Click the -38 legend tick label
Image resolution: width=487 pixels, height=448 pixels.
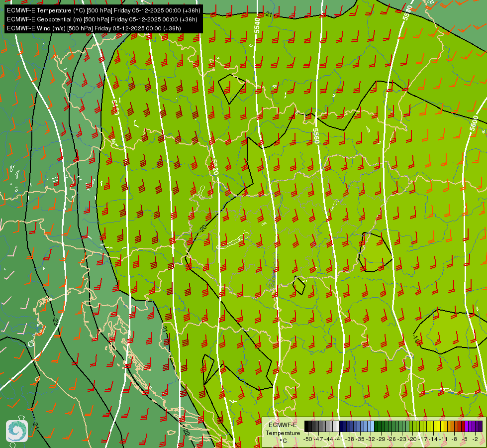(x=349, y=439)
